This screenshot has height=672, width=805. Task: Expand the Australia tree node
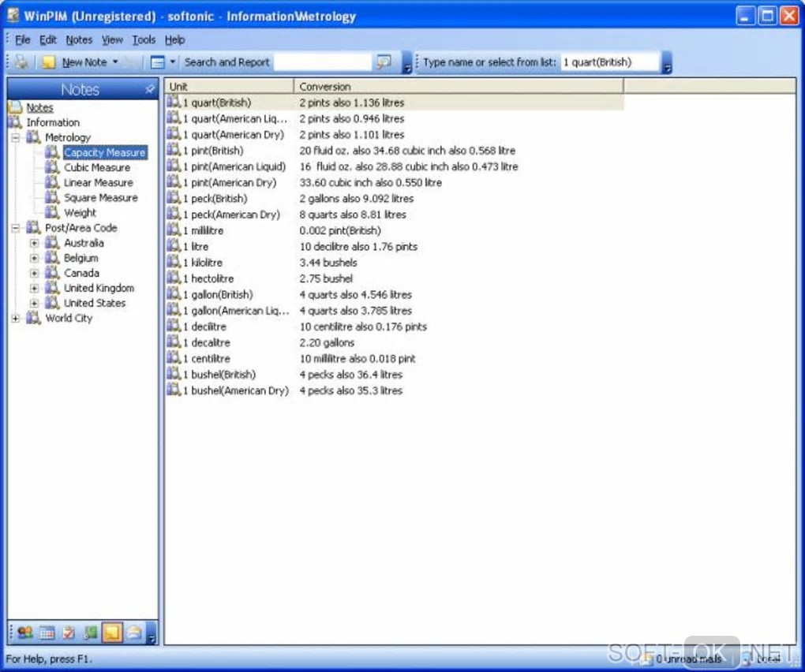pyautogui.click(x=34, y=243)
